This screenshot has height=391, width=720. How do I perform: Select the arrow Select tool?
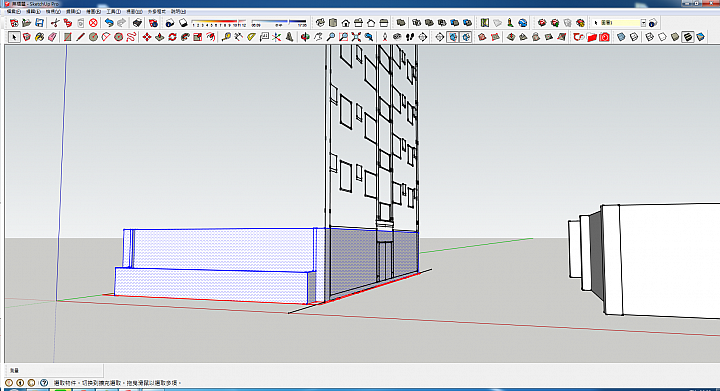(x=14, y=37)
